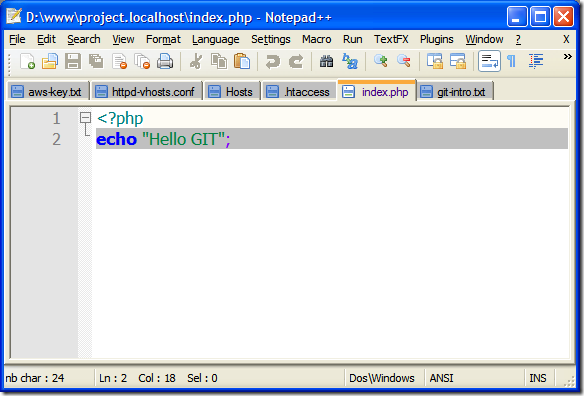Click the Copy icon
The width and height of the screenshot is (584, 396).
[x=219, y=61]
